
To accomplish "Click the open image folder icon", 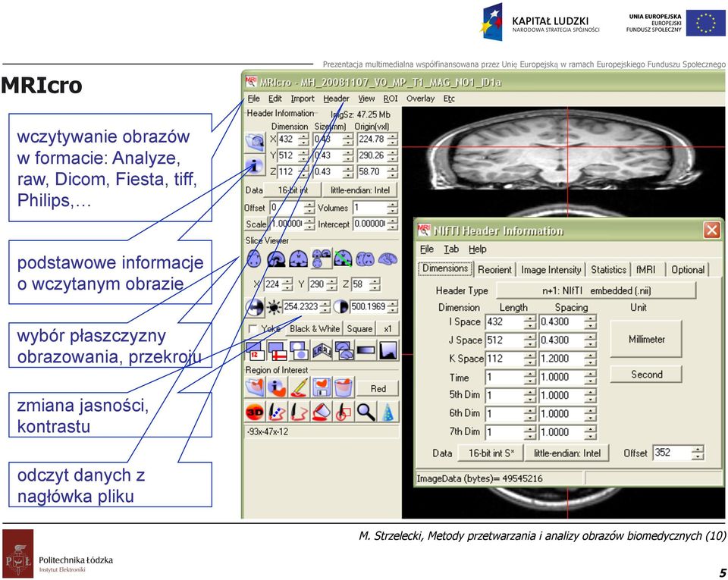I will click(255, 142).
